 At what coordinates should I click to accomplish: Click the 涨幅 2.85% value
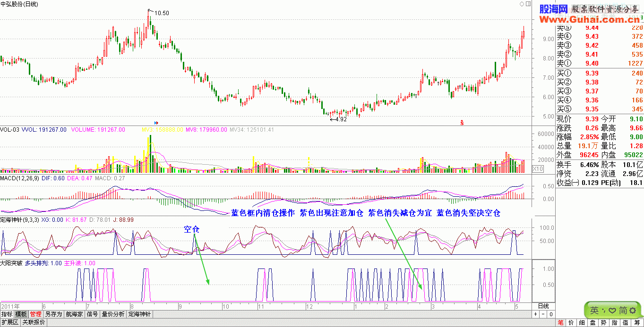pos(590,137)
